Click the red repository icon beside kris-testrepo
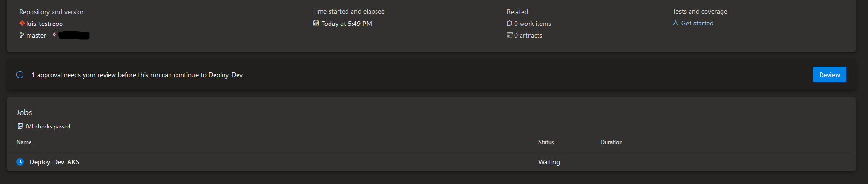 [22, 23]
